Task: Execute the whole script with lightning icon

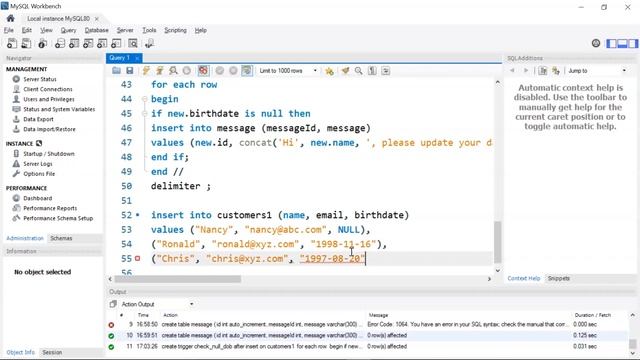Action: 146,71
